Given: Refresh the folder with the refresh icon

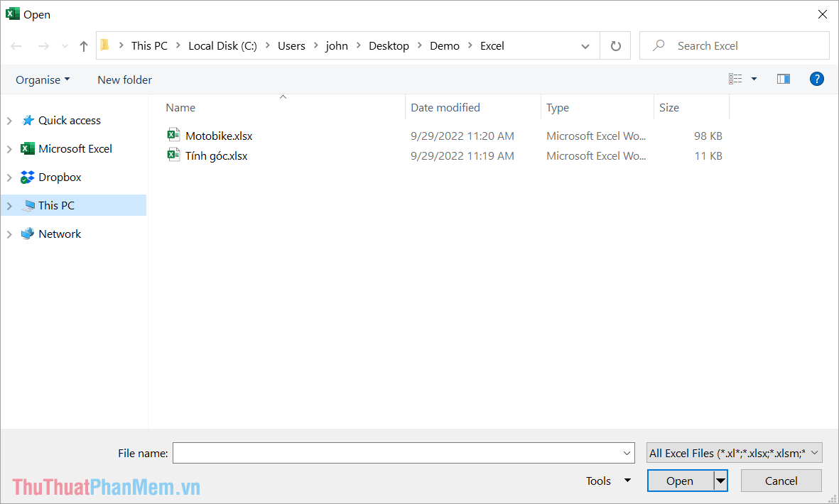Looking at the screenshot, I should click(x=615, y=45).
